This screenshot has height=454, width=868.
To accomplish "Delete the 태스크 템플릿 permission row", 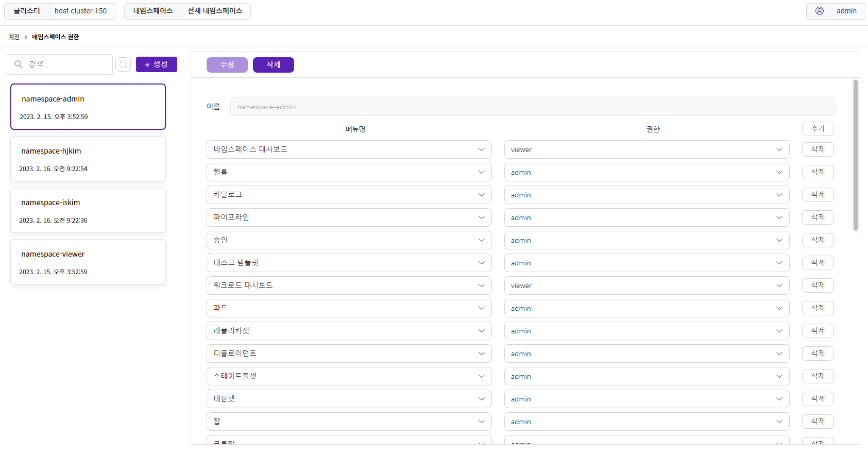I will coord(818,263).
